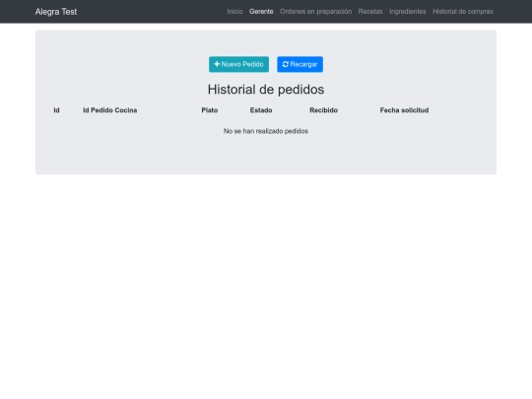Viewport: 532px width, 399px height.
Task: Go to the Inicio page
Action: pyautogui.click(x=234, y=12)
